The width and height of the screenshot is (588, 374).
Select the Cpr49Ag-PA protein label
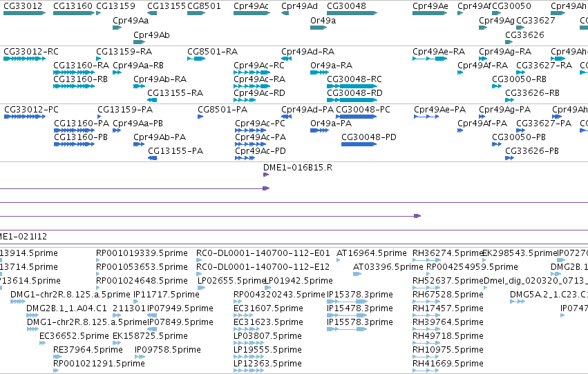tap(505, 110)
